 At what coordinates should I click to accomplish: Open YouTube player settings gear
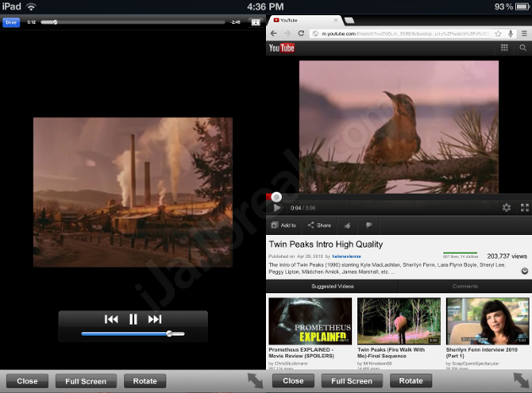pos(507,208)
